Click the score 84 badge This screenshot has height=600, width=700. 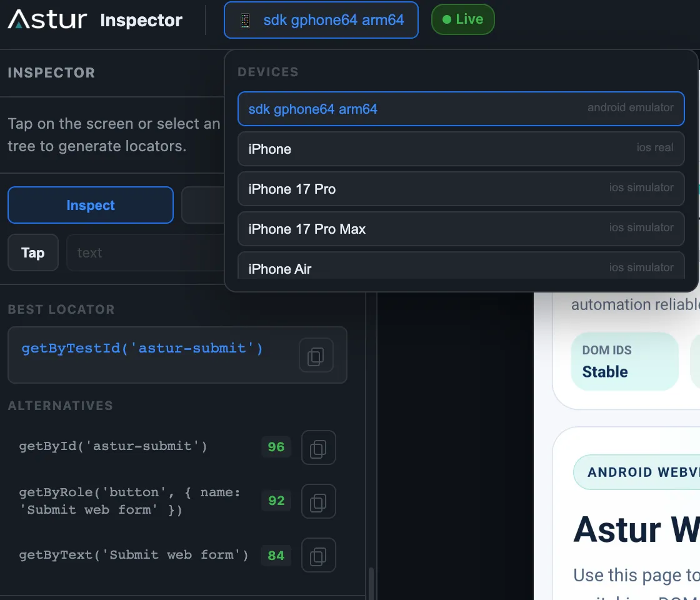(x=276, y=556)
